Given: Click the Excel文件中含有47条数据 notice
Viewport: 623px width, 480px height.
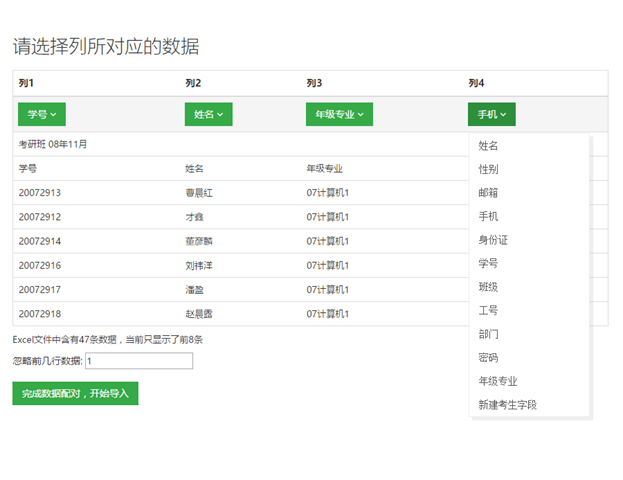Looking at the screenshot, I should point(108,340).
